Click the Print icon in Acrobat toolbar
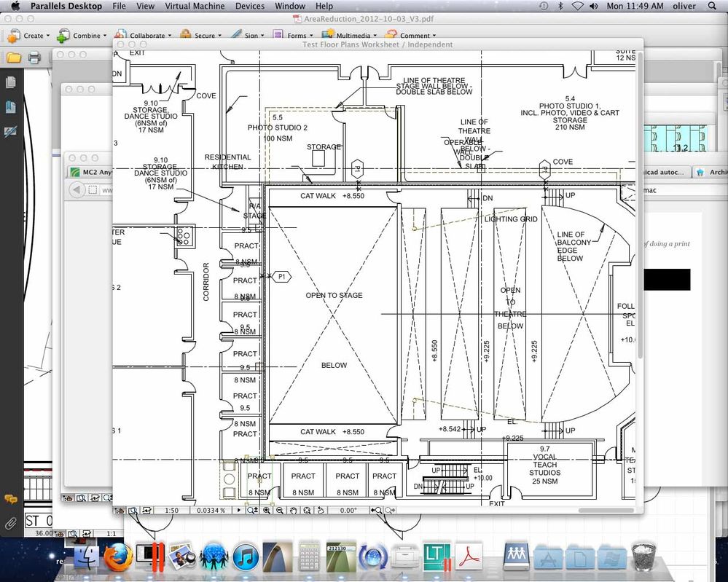 [34, 58]
